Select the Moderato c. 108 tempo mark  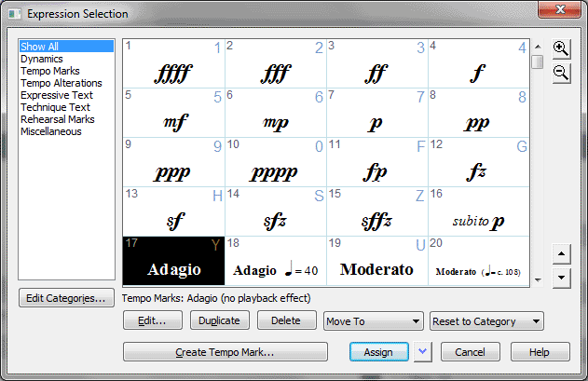click(x=478, y=261)
